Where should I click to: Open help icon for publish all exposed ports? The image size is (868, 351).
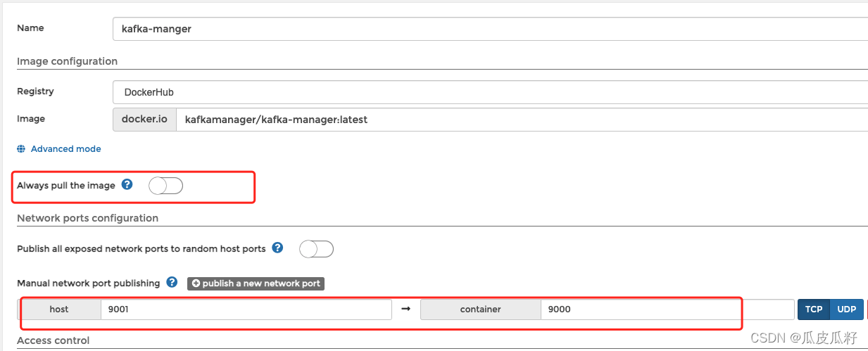tap(277, 248)
